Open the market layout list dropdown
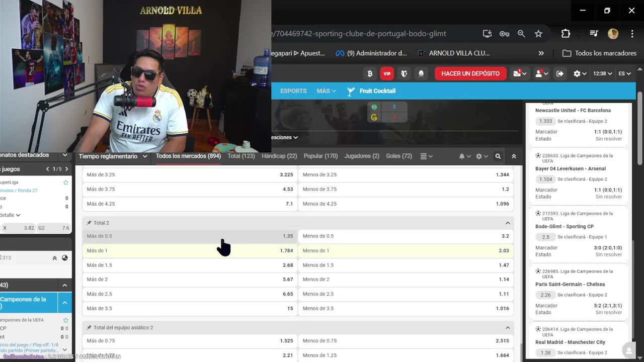 pos(426,156)
